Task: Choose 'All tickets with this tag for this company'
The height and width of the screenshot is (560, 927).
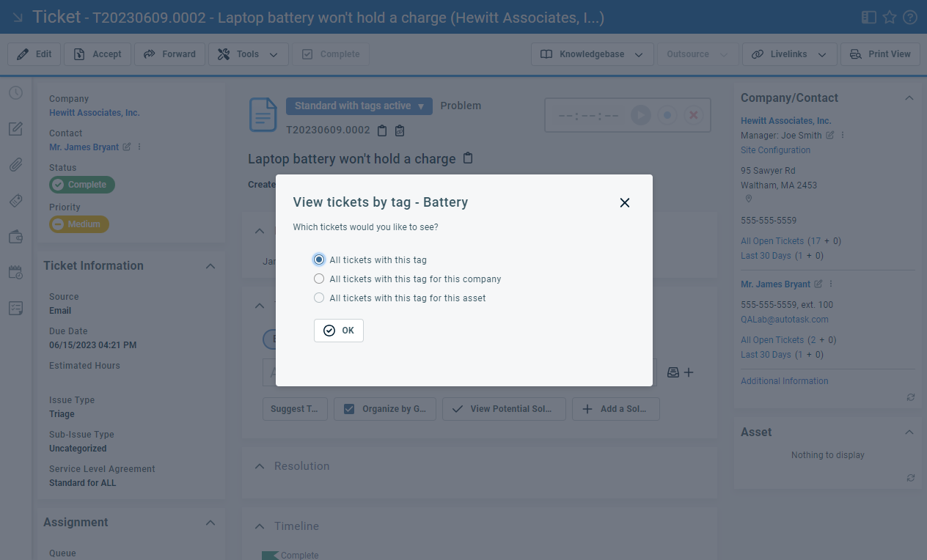Action: tap(319, 279)
